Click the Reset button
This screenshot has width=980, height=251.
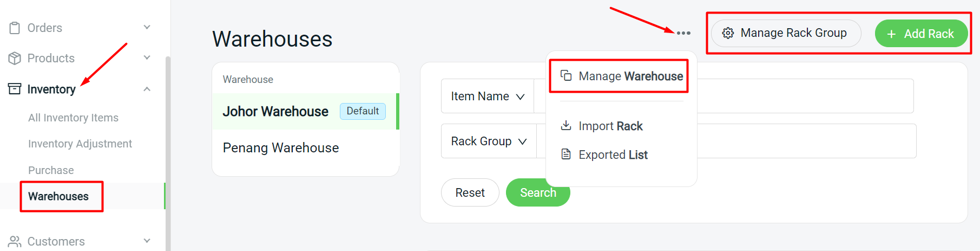[470, 192]
